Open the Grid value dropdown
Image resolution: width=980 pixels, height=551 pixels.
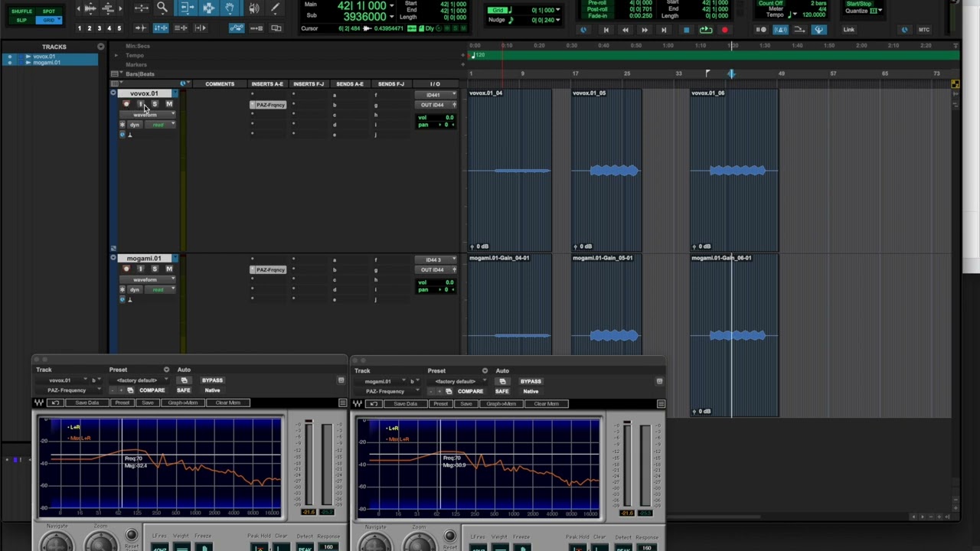tap(557, 10)
